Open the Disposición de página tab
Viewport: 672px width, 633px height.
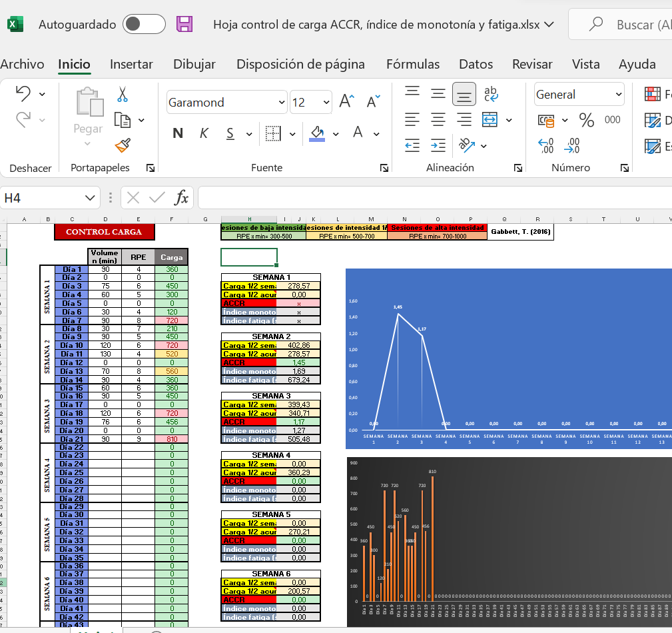300,64
